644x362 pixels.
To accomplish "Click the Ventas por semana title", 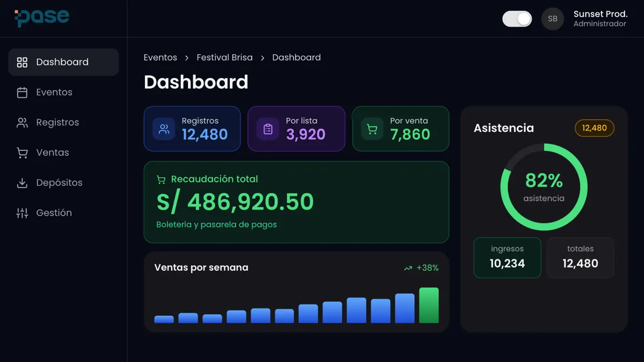I will (x=201, y=268).
